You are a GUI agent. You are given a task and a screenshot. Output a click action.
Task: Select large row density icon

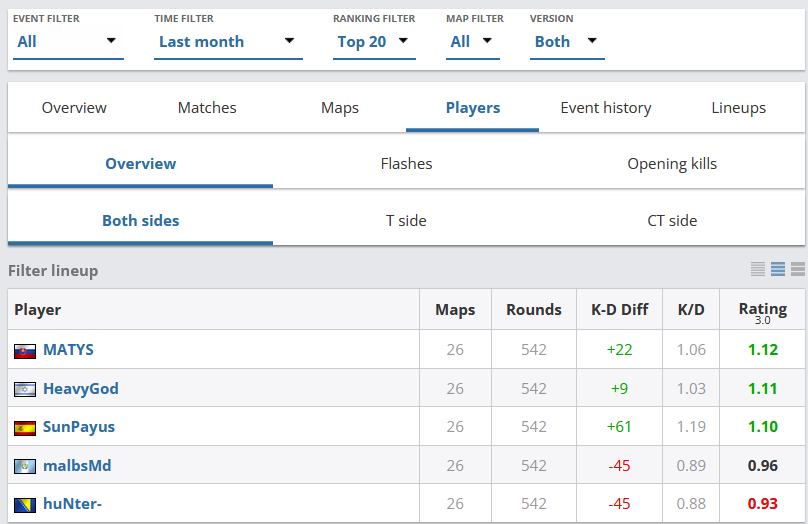798,269
